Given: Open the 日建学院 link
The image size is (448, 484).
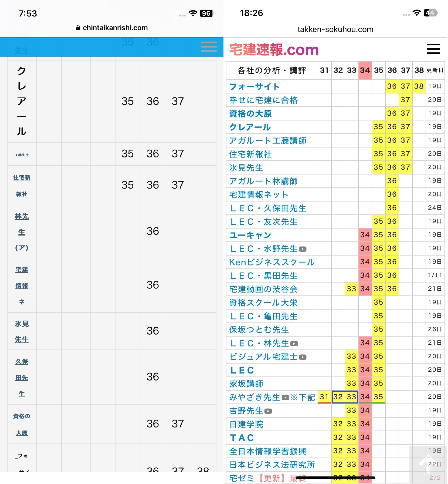Looking at the screenshot, I should [246, 424].
